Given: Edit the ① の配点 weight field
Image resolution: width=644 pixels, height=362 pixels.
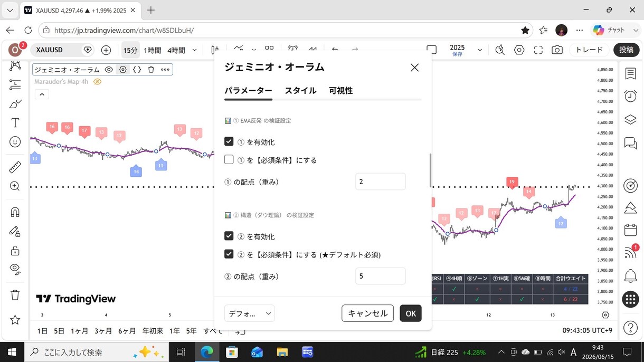Looking at the screenshot, I should coord(381,182).
